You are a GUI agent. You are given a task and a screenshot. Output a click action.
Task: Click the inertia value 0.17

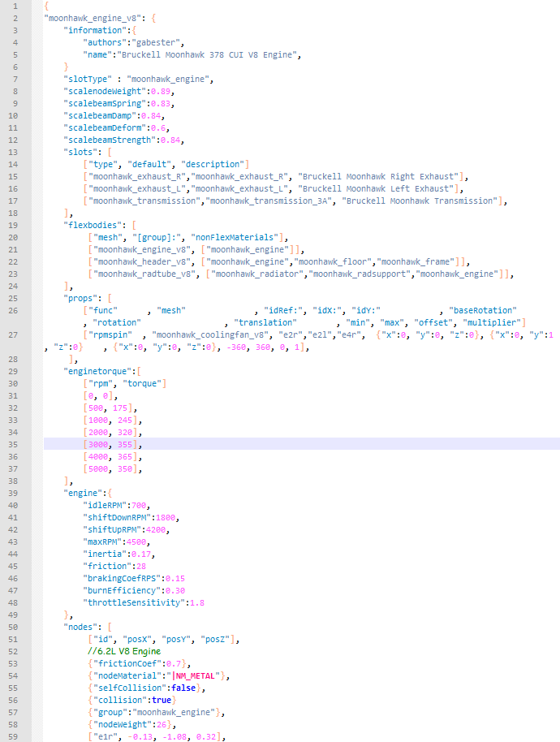pos(141,554)
